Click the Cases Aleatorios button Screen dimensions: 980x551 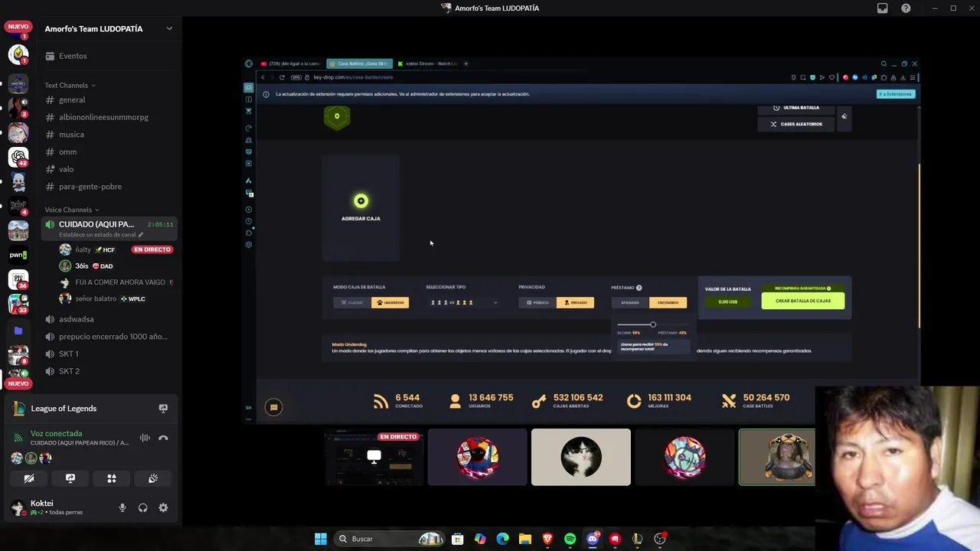click(x=796, y=124)
